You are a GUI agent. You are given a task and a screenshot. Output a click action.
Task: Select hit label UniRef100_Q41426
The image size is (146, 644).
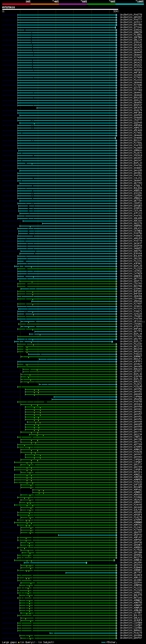click(x=131, y=45)
